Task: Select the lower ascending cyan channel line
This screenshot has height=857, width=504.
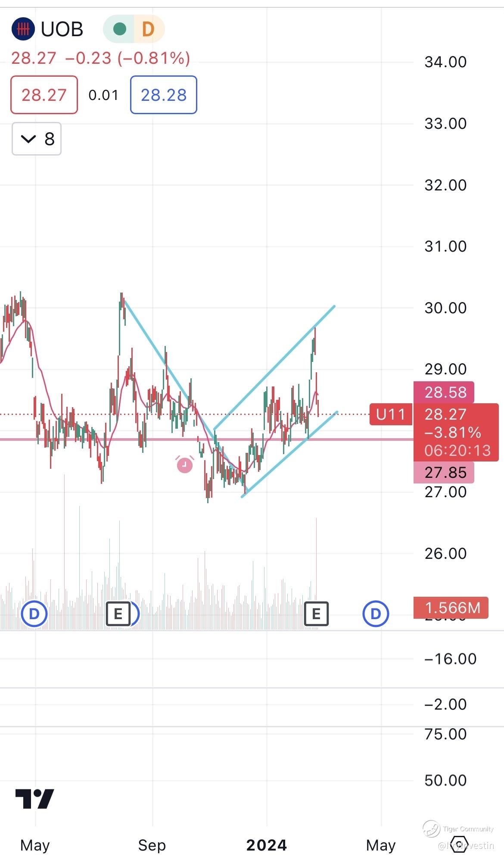Action: (289, 455)
